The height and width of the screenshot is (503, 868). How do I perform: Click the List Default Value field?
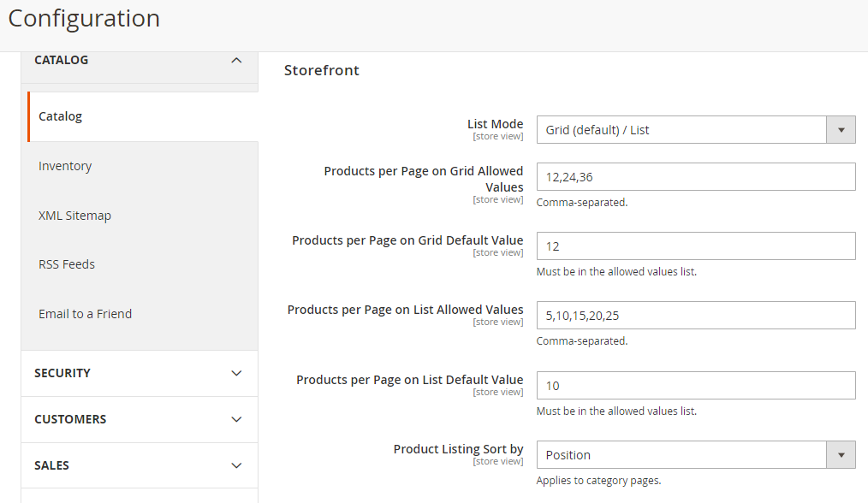695,386
